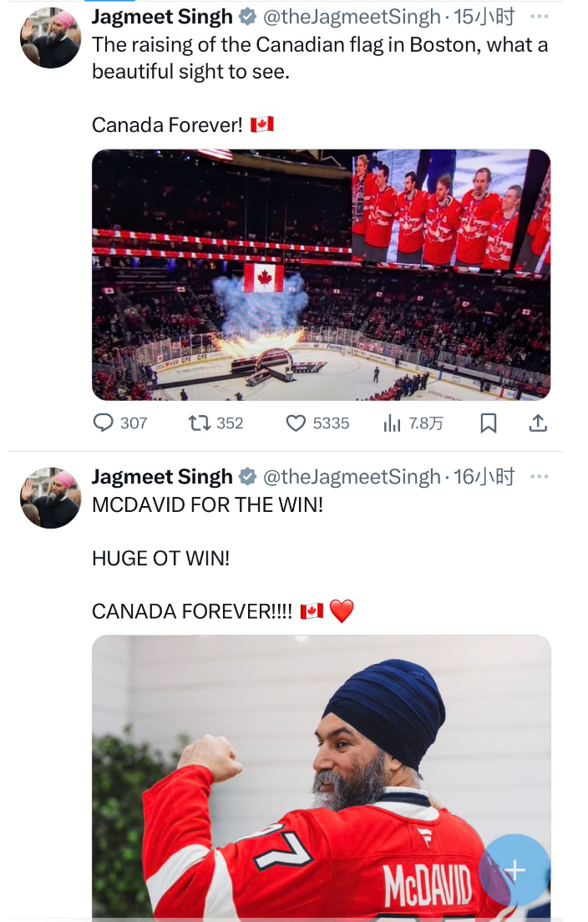Screen dimensions: 588x922
Task: Open the 16-hour timestamp on McDavid tweet
Action: (484, 477)
